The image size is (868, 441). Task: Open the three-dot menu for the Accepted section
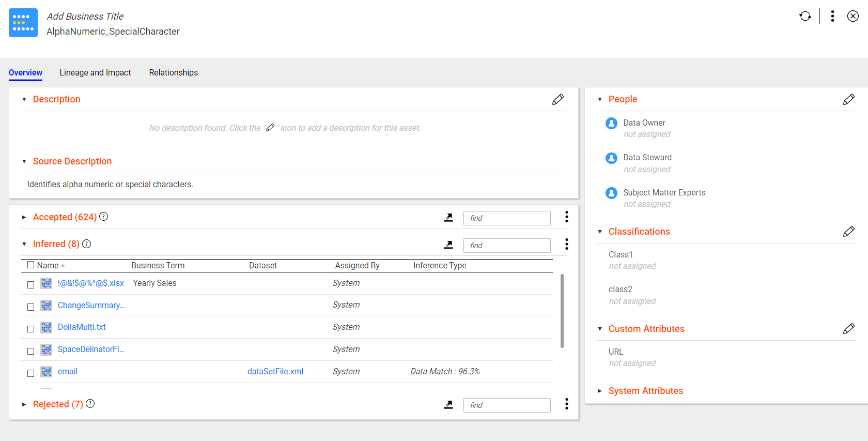point(567,217)
